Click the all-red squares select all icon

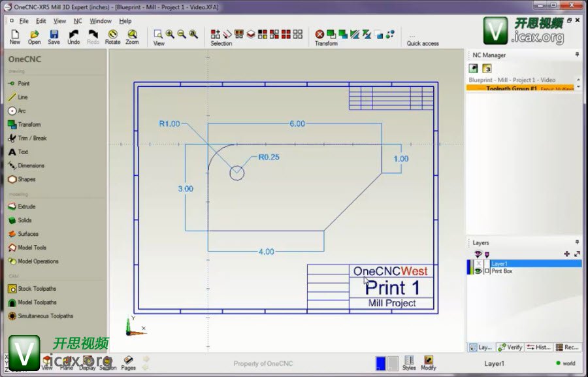286,34
